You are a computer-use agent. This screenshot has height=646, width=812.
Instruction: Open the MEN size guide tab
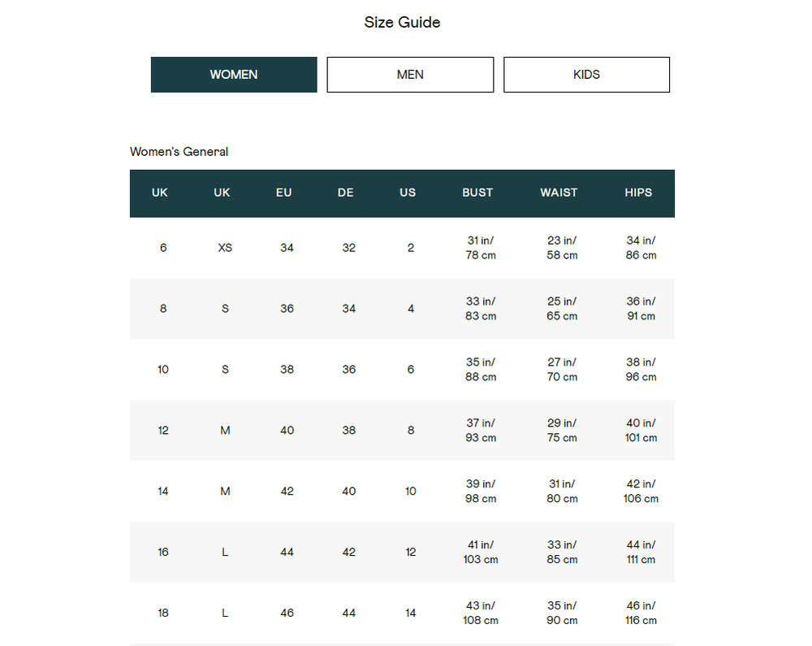[x=410, y=75]
